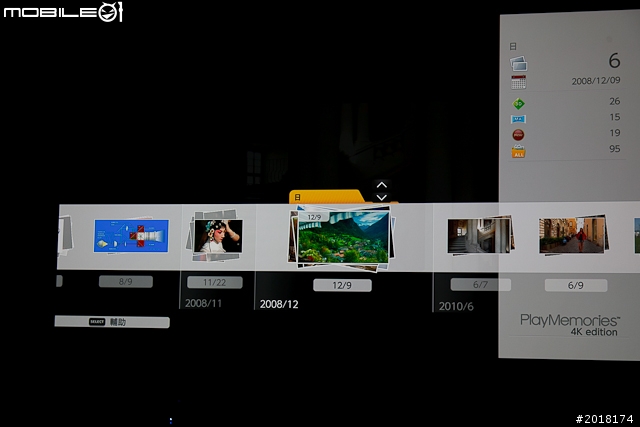The width and height of the screenshot is (640, 427).
Task: Jump to the 2008/12 month marker
Action: [x=279, y=304]
